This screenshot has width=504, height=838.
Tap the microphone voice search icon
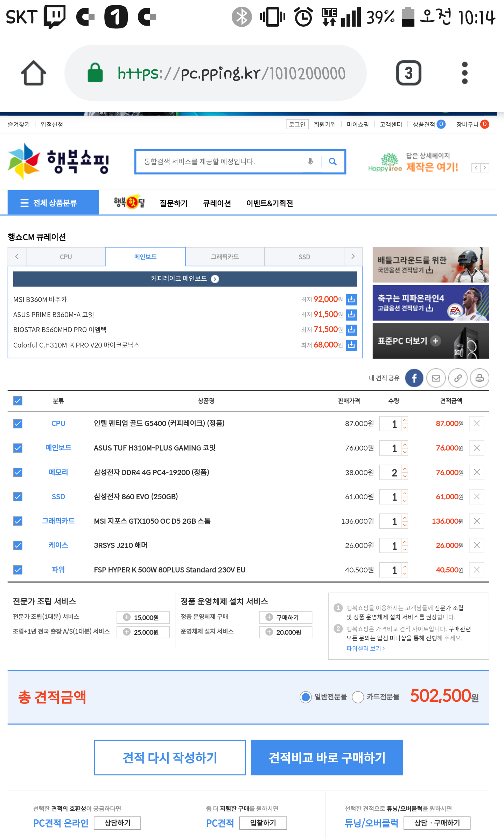click(x=310, y=162)
